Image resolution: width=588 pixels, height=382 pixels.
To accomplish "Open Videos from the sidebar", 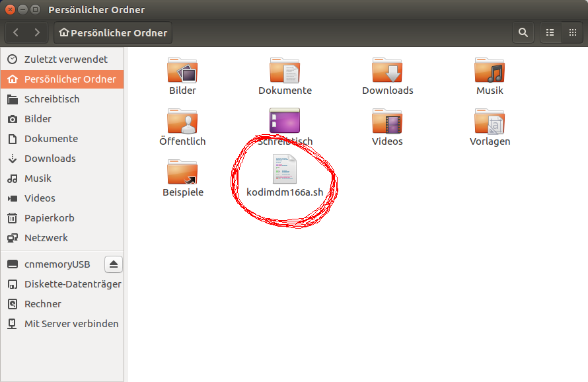I will [62, 198].
